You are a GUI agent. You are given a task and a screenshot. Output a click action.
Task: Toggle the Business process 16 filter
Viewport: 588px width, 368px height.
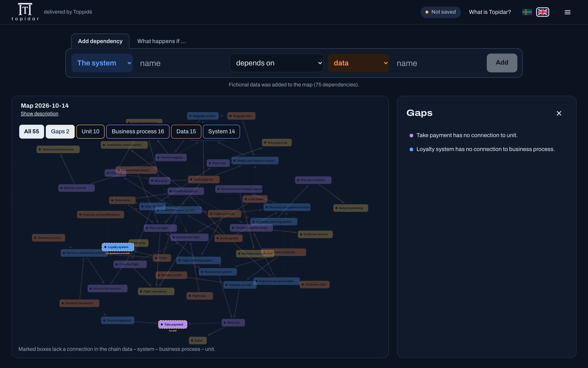click(x=138, y=131)
